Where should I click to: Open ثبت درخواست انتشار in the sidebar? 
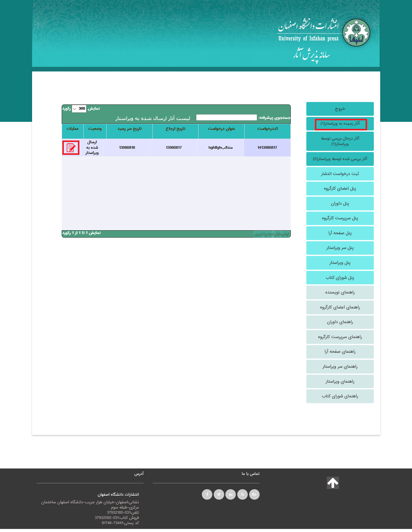coord(340,174)
